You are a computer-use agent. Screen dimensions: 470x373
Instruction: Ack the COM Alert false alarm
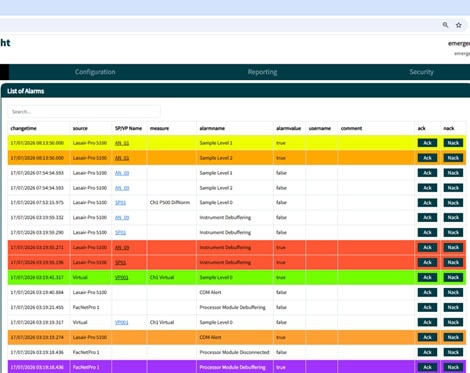point(427,292)
